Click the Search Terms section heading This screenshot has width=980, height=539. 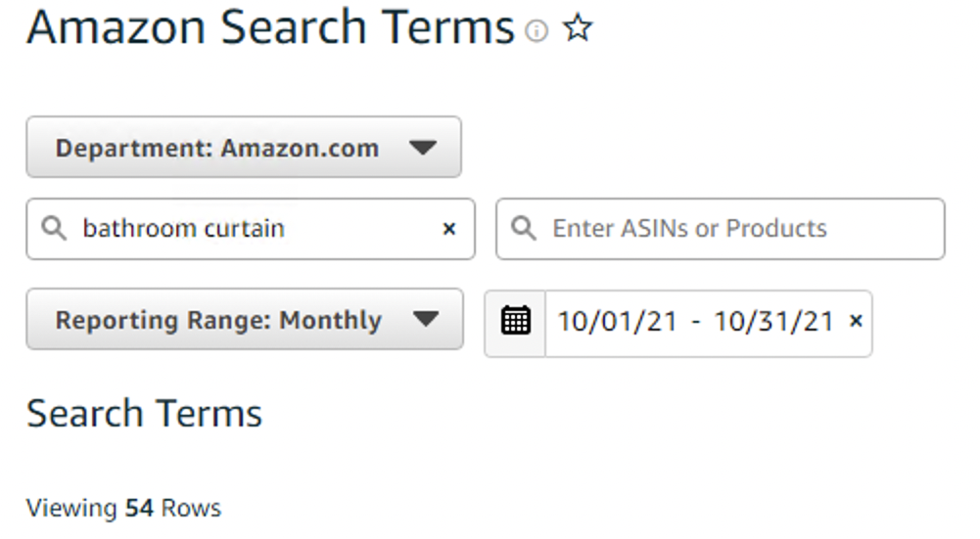point(144,414)
